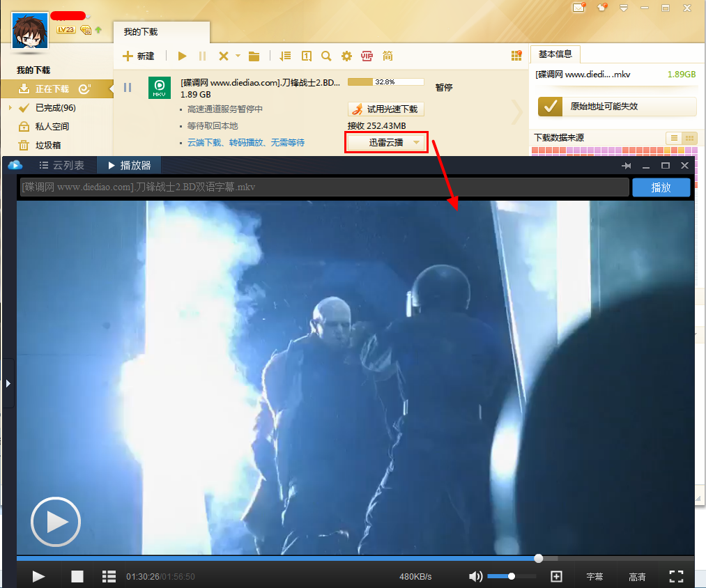Image resolution: width=706 pixels, height=588 pixels.
Task: Open the download folder icon in toolbar
Action: click(254, 56)
